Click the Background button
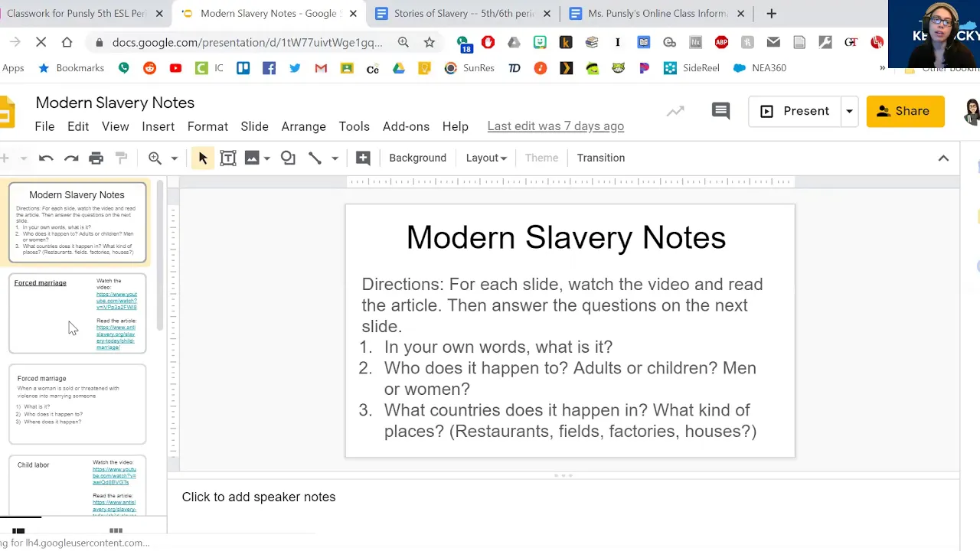This screenshot has width=980, height=551. click(x=417, y=158)
